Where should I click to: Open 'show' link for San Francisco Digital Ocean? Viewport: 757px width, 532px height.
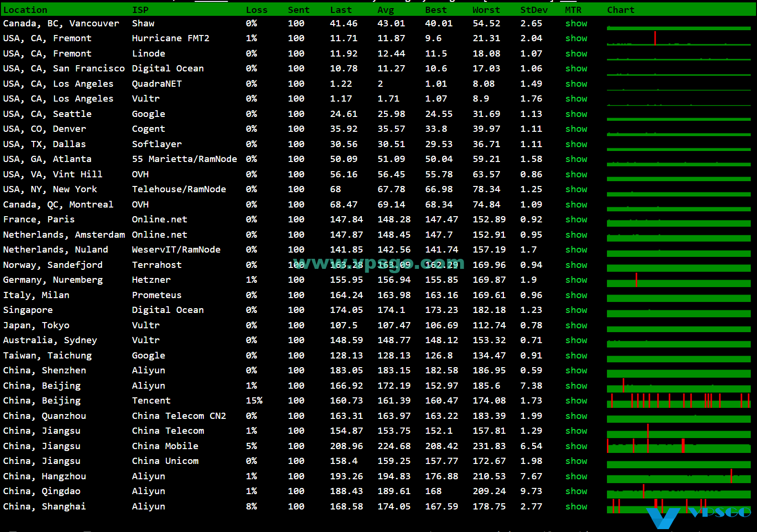pyautogui.click(x=576, y=69)
